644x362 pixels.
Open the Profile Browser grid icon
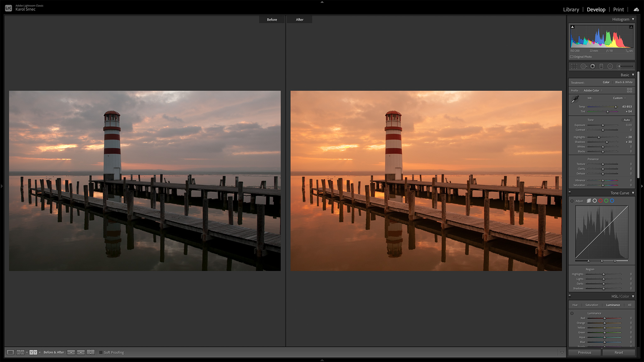pos(630,90)
